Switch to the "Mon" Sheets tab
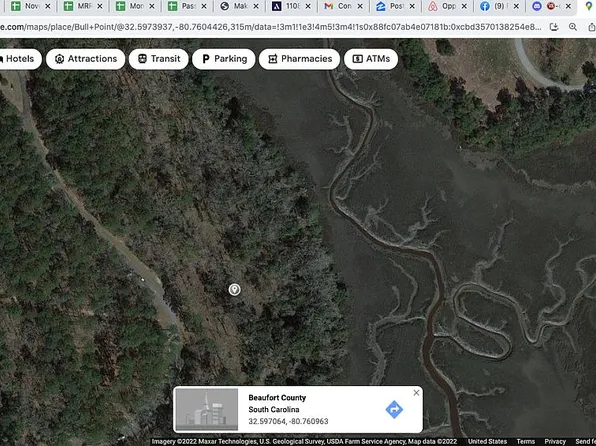This screenshot has width=596, height=446. click(135, 6)
